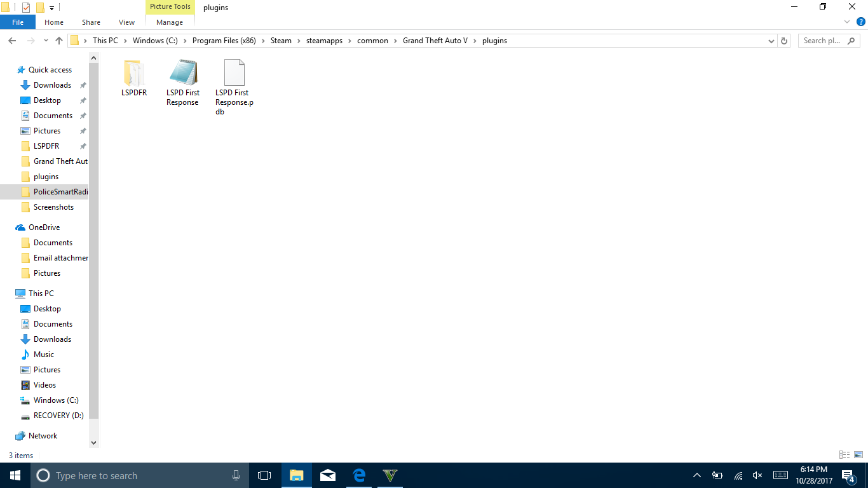Switch to Details view layout icon
Viewport: 868px width, 488px height.
click(844, 455)
